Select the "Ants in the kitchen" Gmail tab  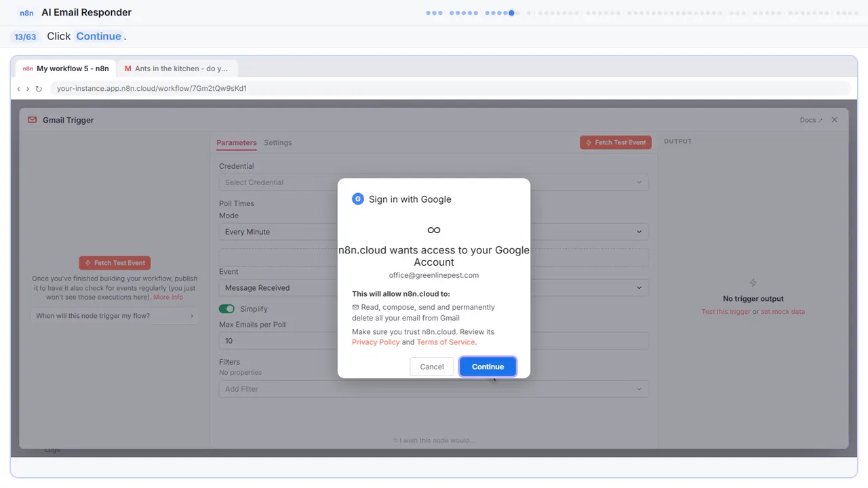pyautogui.click(x=176, y=68)
